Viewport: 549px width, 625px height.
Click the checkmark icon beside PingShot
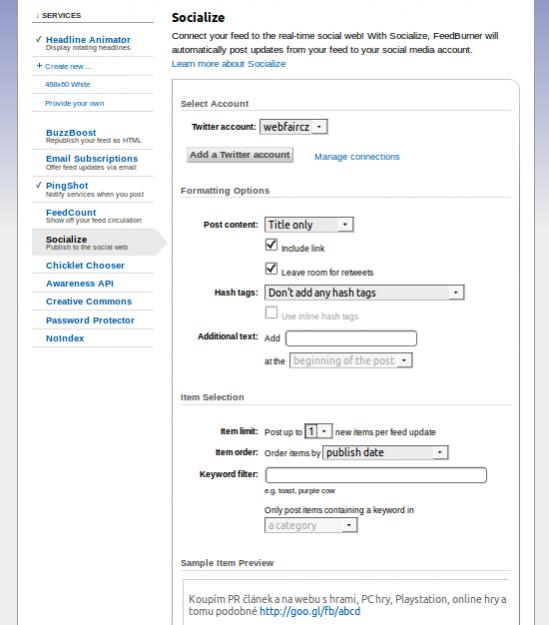pyautogui.click(x=39, y=185)
